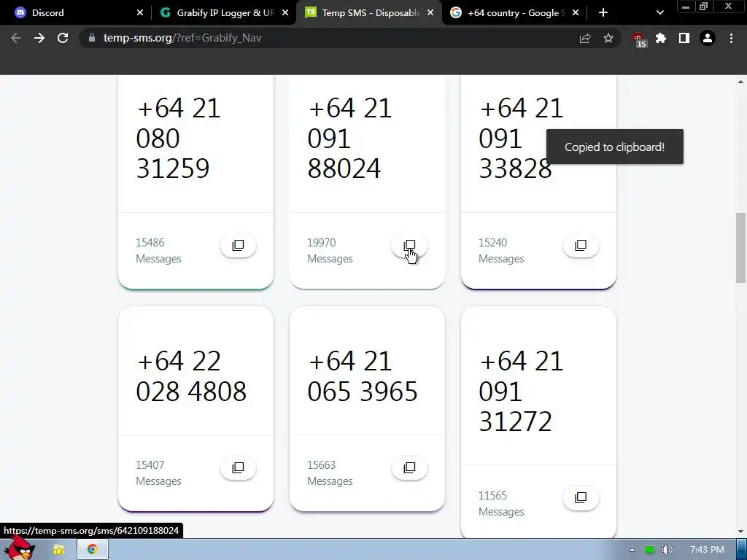Screen dimensions: 747x560
Task: Toggle the browser side panel
Action: (684, 38)
